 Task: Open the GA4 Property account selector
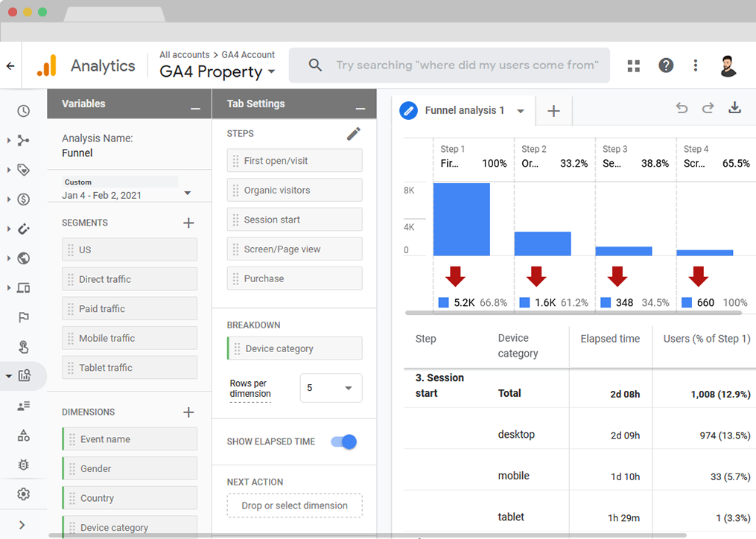click(x=217, y=71)
